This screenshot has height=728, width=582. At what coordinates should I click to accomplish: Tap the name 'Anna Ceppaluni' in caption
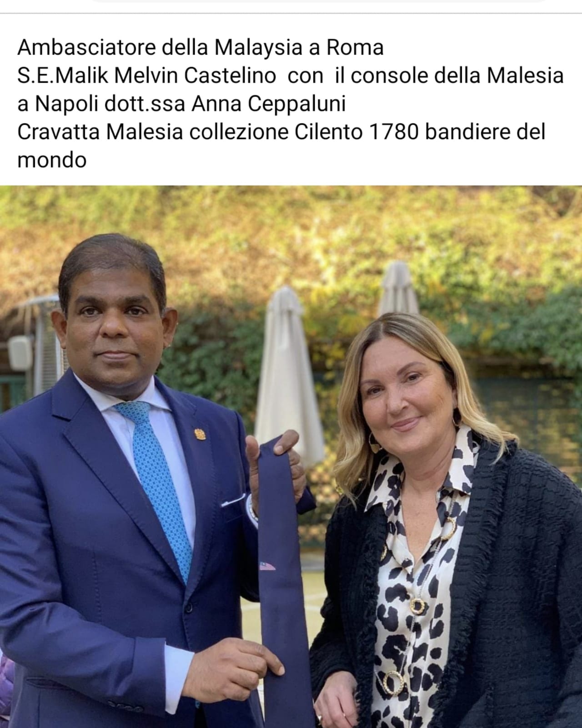pos(269,104)
